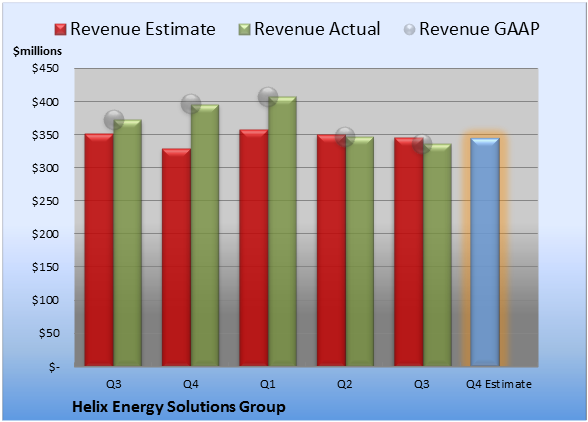Click the '$250' y-axis value
The height and width of the screenshot is (422, 588).
click(x=45, y=201)
